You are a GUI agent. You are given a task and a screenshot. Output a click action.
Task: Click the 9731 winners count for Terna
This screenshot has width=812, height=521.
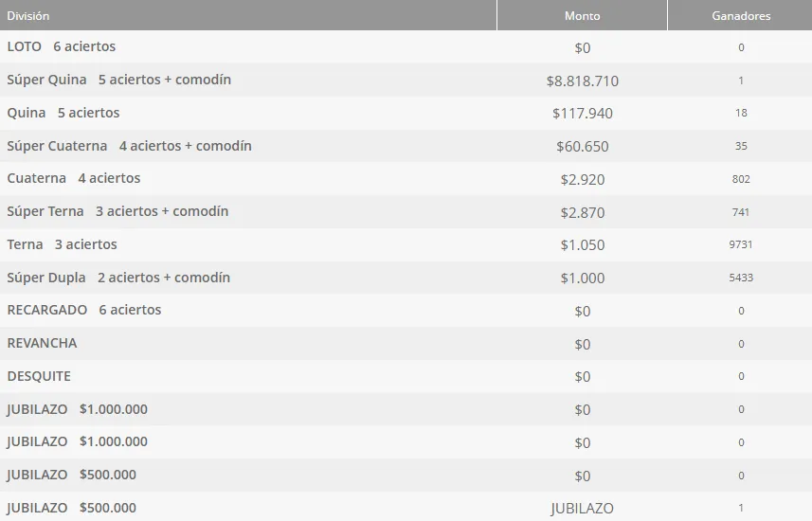coord(741,244)
